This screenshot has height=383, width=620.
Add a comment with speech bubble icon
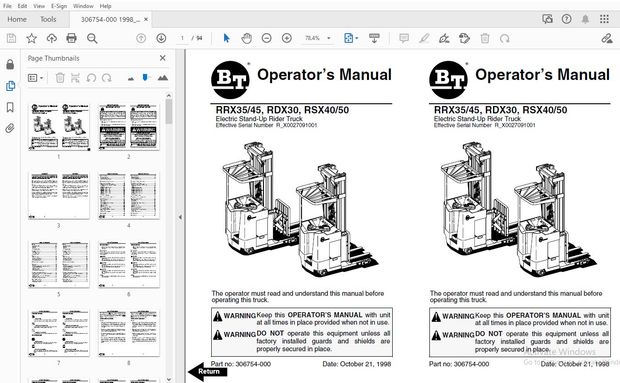[x=404, y=38]
